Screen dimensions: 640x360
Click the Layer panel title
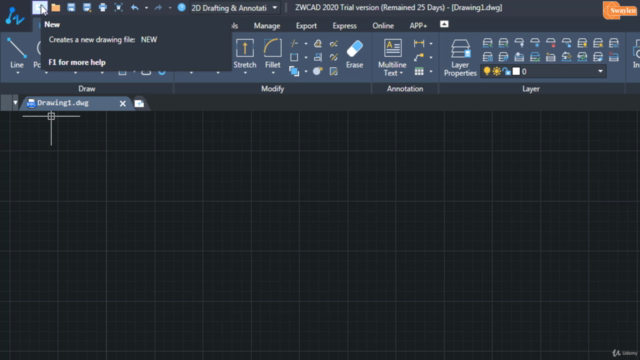[x=531, y=89]
